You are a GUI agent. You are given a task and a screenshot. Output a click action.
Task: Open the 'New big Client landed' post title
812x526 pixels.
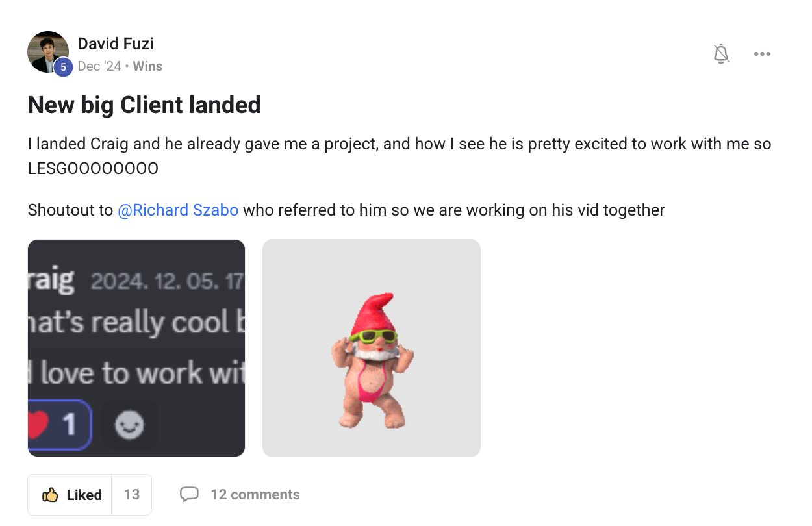click(144, 105)
